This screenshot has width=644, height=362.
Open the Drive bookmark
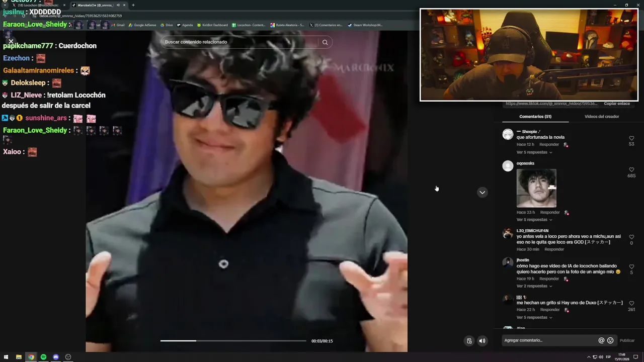click(x=167, y=25)
